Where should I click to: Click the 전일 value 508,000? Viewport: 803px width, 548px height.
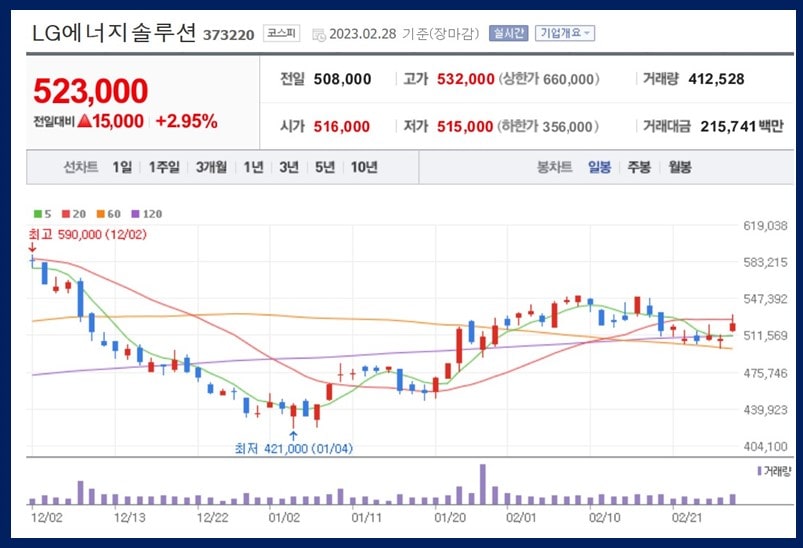coord(342,79)
